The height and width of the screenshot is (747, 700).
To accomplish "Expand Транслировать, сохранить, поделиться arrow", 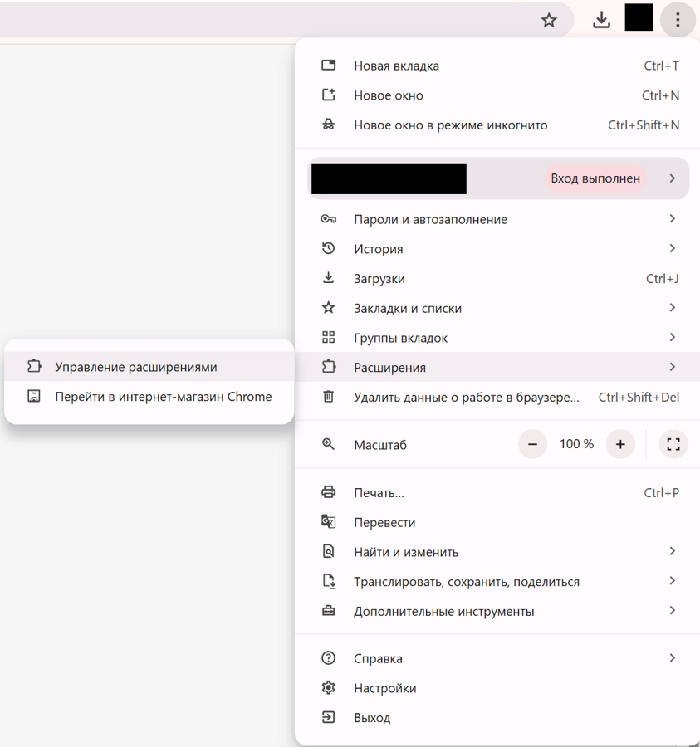I will click(673, 581).
